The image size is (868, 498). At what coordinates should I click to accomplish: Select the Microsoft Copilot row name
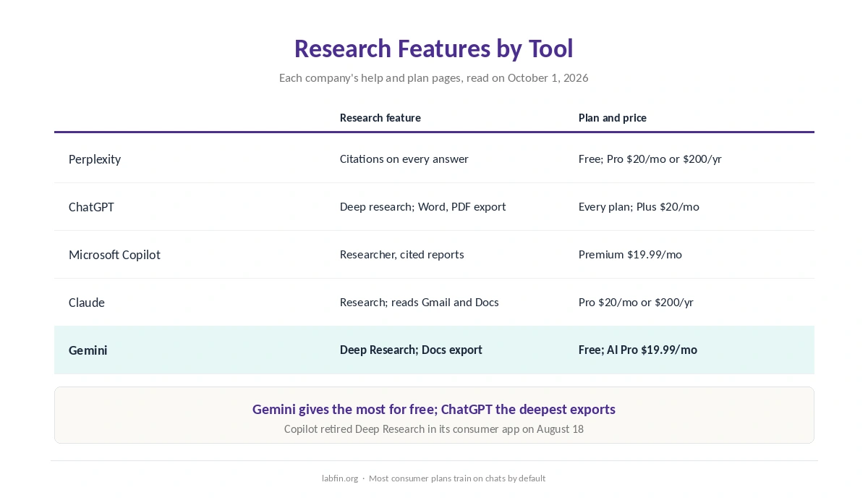click(x=114, y=255)
